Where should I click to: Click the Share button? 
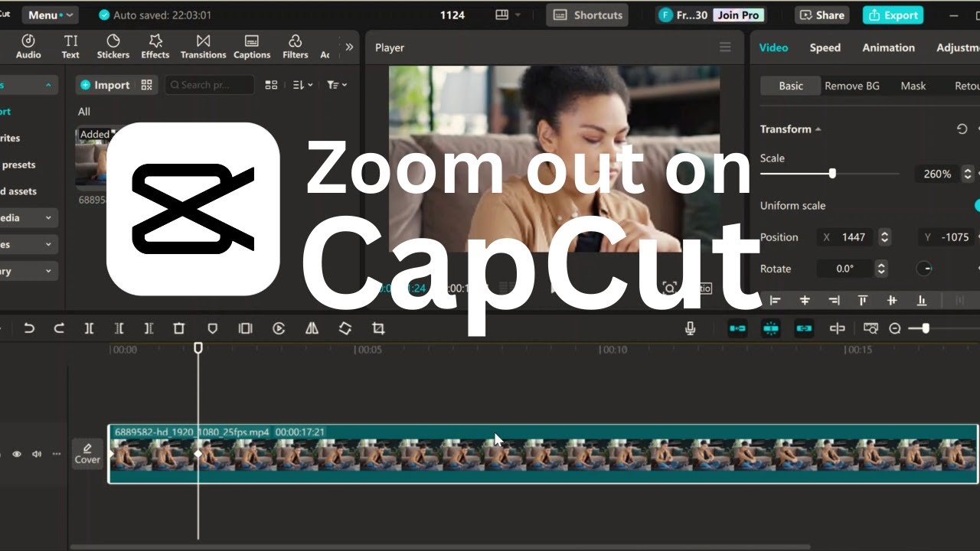pos(822,15)
